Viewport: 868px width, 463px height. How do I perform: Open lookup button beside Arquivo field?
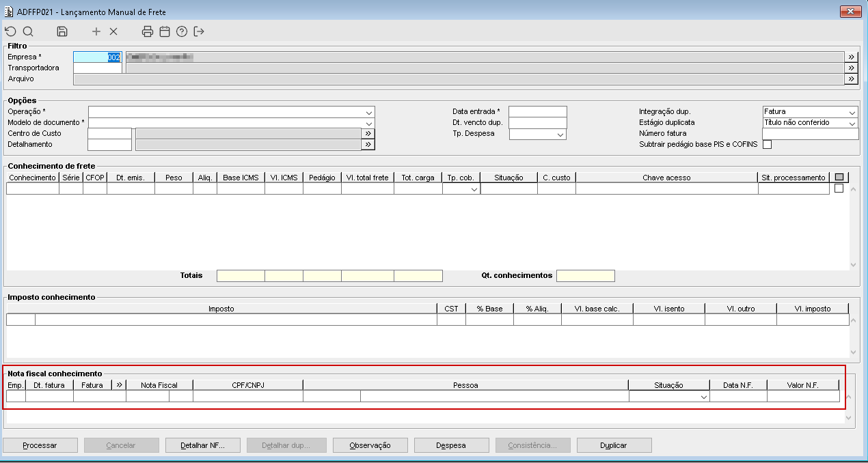click(852, 79)
